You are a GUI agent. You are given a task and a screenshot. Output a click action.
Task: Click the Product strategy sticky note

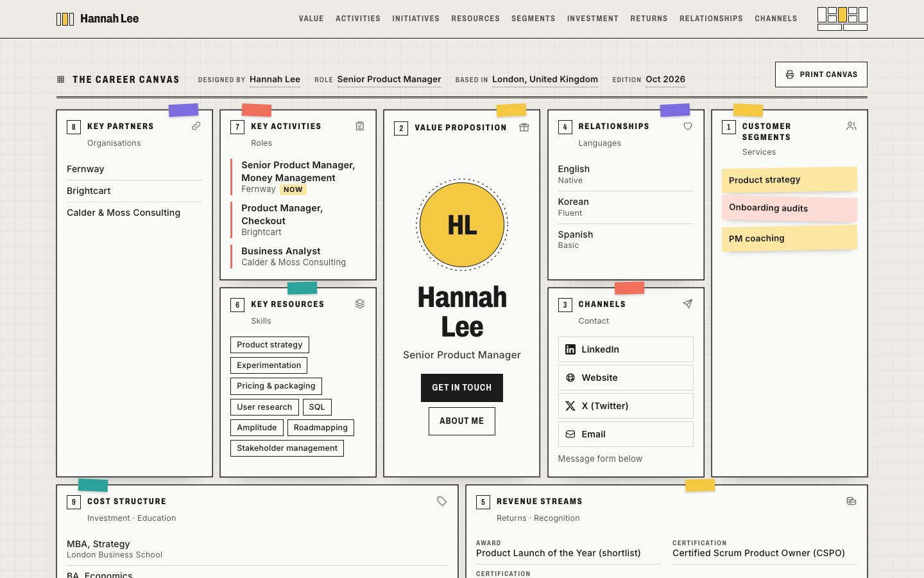pos(789,180)
